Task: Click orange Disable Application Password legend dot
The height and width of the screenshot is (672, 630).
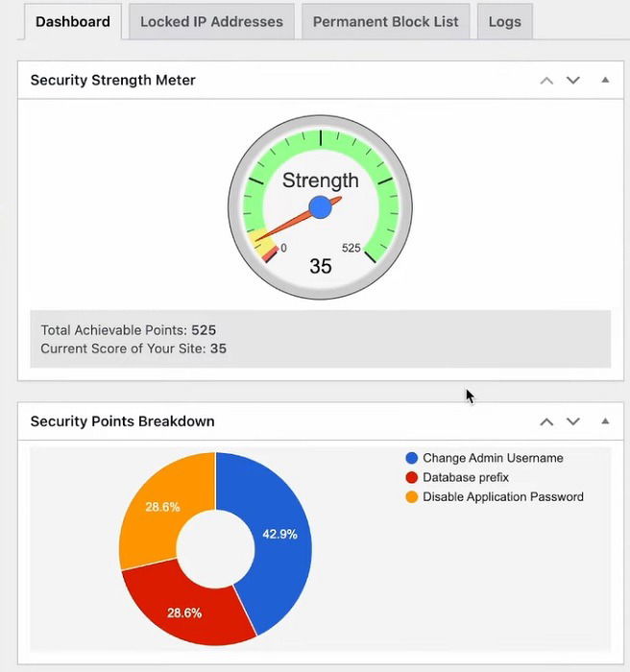Action: point(412,497)
